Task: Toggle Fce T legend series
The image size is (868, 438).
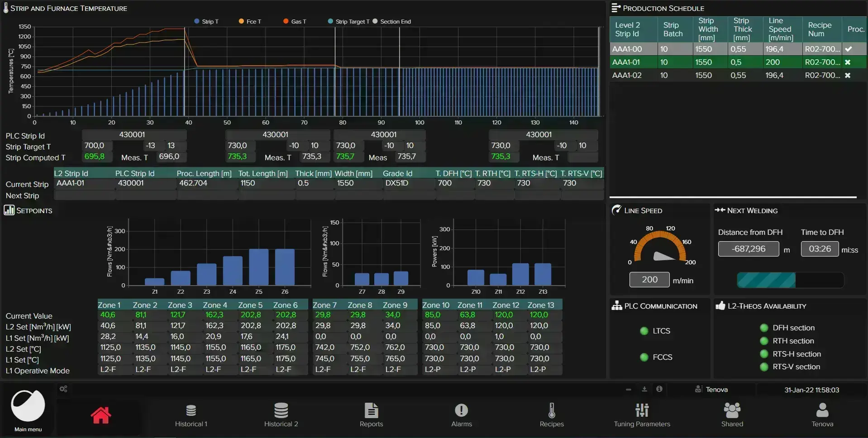Action: [250, 21]
